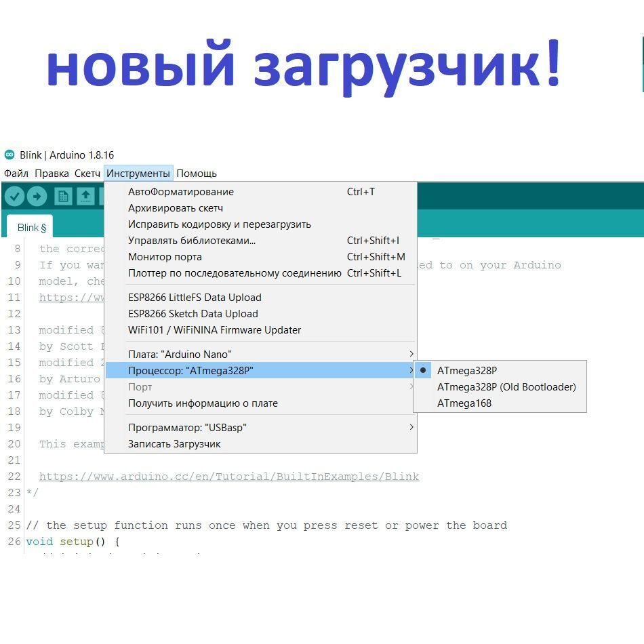The image size is (644, 644).
Task: Click the code line "void setup() {"
Action: tap(73, 542)
